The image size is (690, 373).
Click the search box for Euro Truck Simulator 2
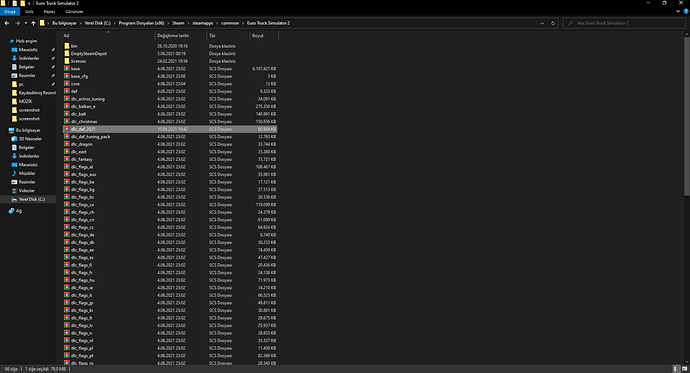(x=624, y=23)
